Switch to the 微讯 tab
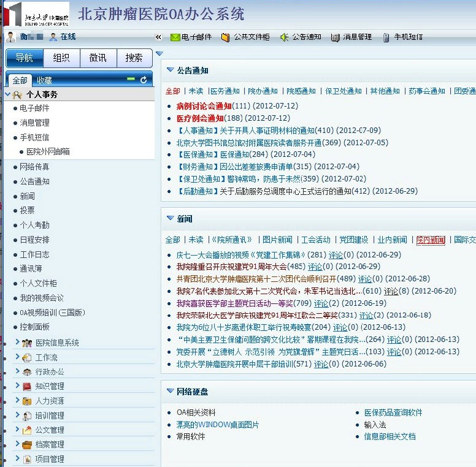 pos(98,58)
